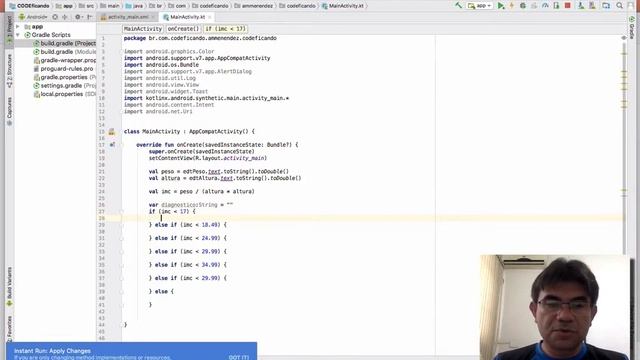Click the inspection indicator atop error stripe
Viewport: 640px width, 360px height.
click(x=624, y=38)
